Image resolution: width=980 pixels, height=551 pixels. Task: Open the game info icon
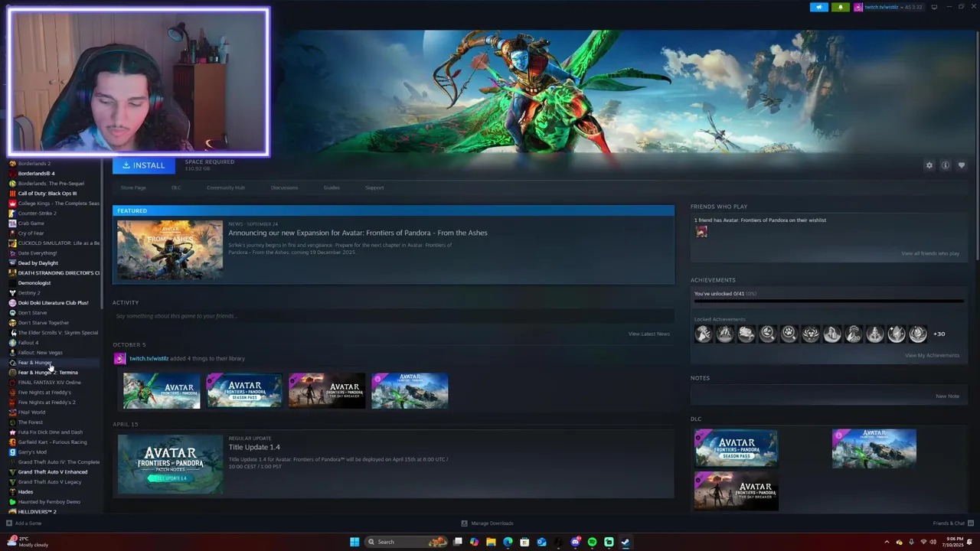click(946, 165)
